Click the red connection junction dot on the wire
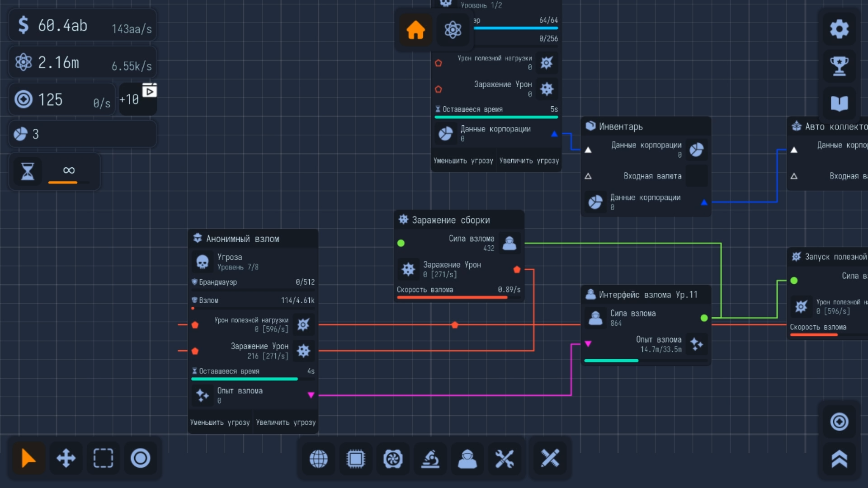This screenshot has width=868, height=488. tap(455, 325)
